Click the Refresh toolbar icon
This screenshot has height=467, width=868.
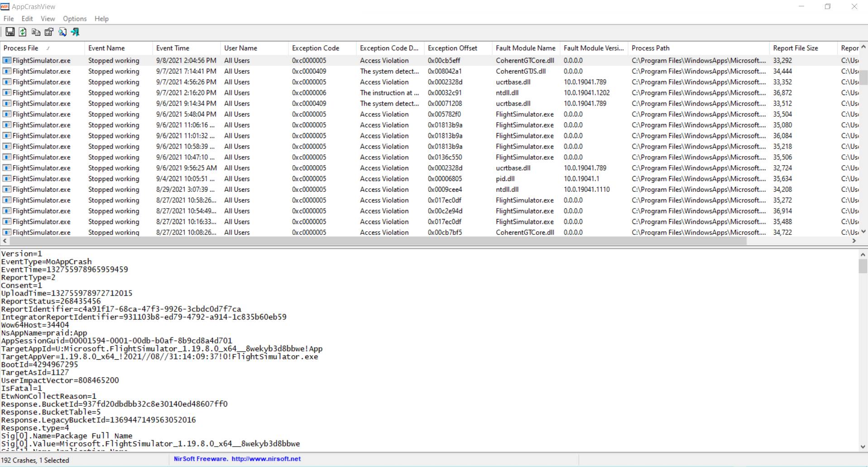23,32
